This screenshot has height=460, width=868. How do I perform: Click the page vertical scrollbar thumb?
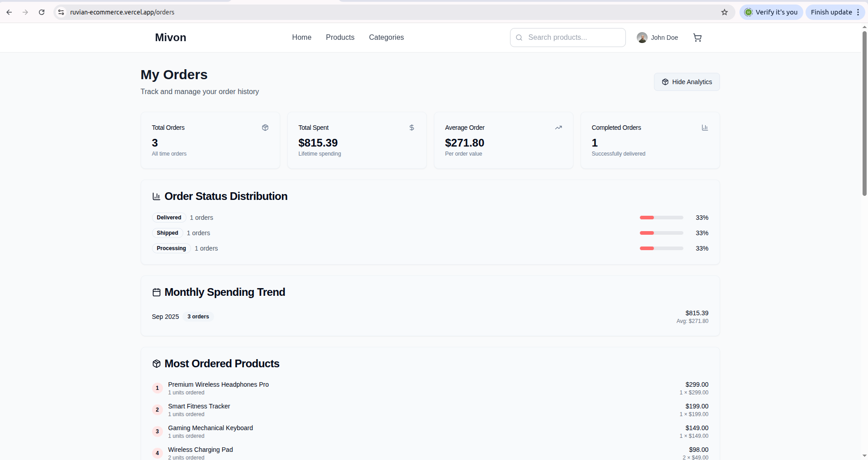(x=864, y=113)
